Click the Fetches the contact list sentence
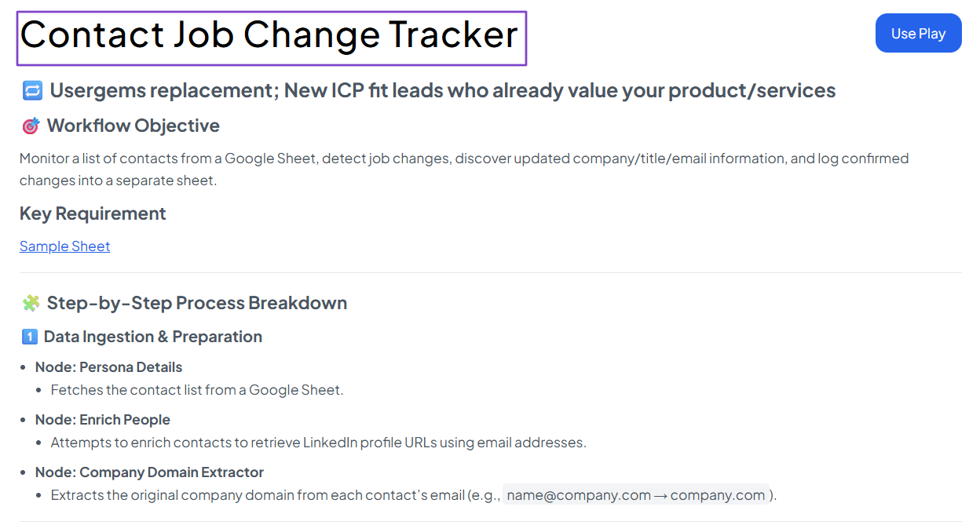 pyautogui.click(x=197, y=390)
